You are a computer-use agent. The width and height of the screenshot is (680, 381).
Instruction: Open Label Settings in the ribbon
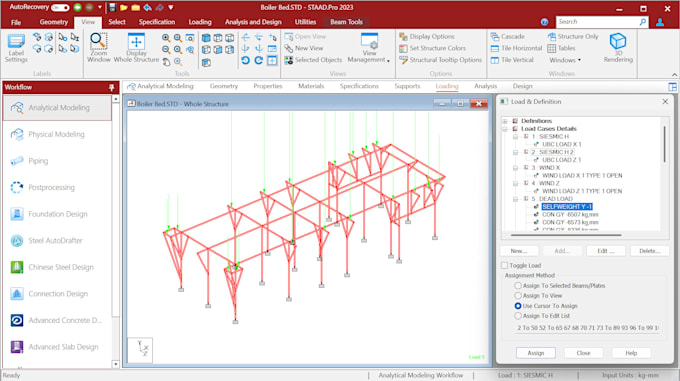tap(16, 48)
